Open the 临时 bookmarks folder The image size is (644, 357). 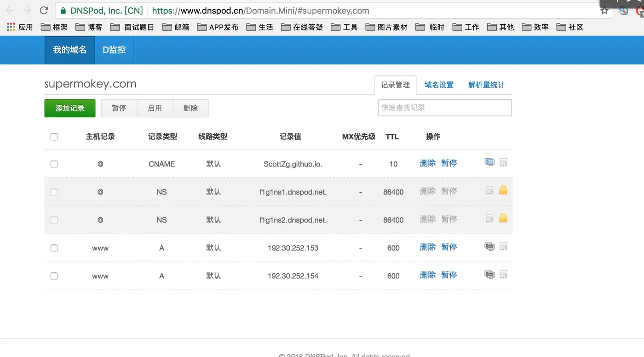coord(430,27)
